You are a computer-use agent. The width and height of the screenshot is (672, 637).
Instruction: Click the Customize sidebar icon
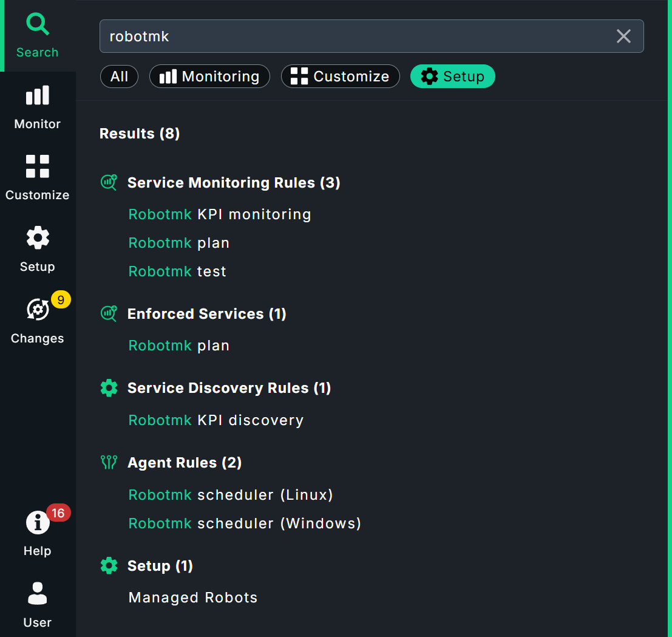[x=37, y=166]
